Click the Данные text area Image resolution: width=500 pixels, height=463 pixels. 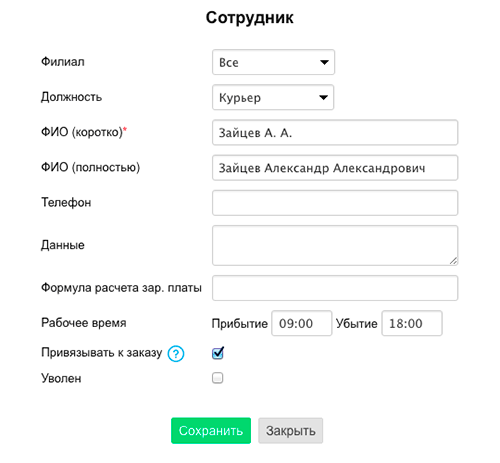(335, 246)
